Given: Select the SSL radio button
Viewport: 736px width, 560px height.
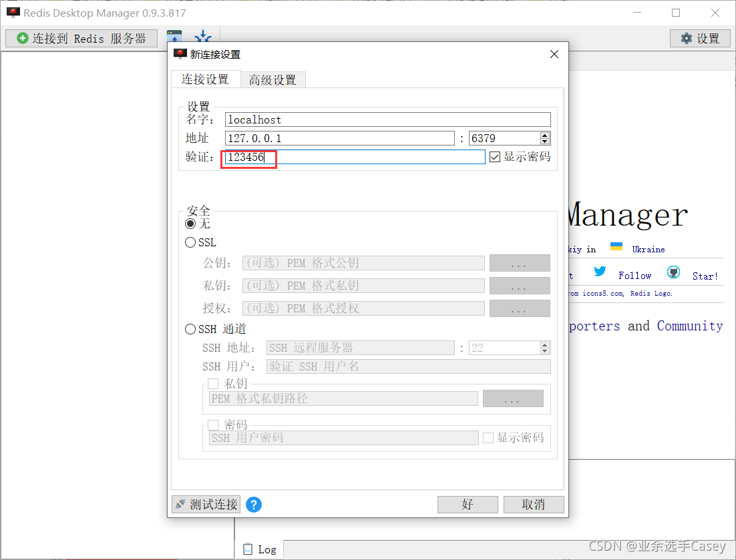Looking at the screenshot, I should [190, 242].
